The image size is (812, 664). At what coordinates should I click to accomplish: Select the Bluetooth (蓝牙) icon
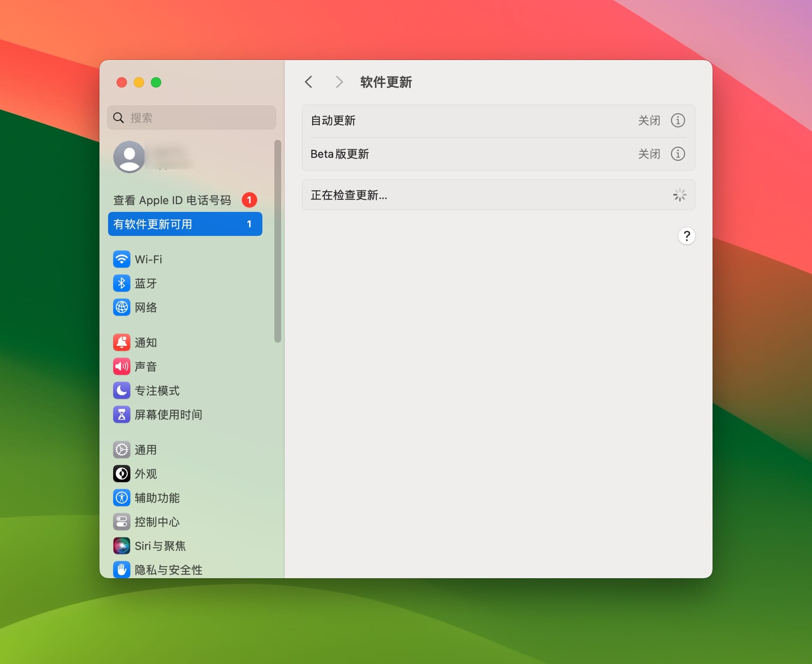[x=122, y=283]
